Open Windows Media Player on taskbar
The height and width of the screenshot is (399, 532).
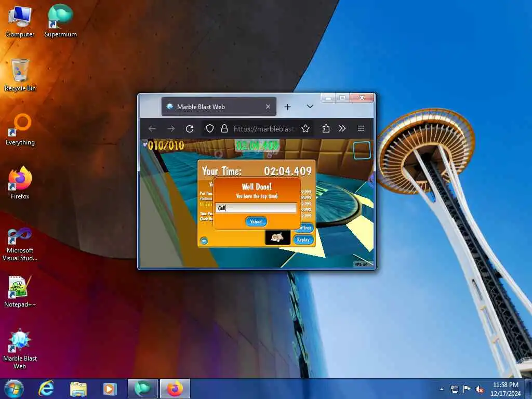[x=110, y=389]
